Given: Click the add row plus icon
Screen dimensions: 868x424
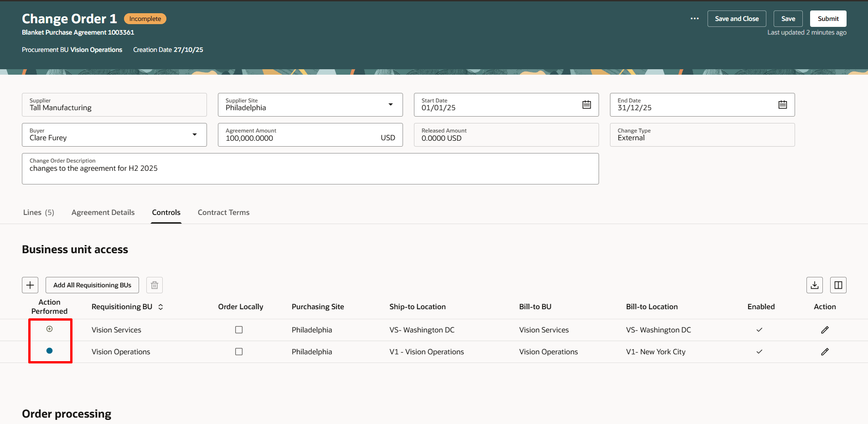Looking at the screenshot, I should click(30, 285).
